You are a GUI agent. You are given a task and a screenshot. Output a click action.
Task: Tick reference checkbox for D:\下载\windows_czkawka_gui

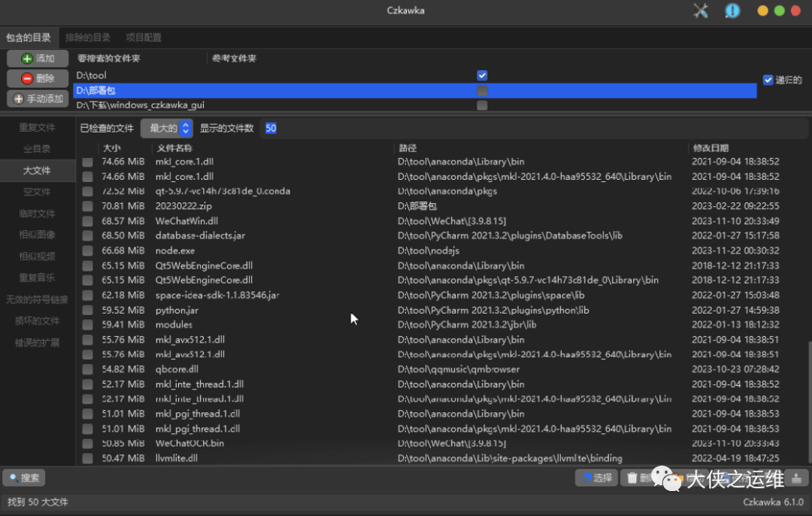click(x=482, y=106)
